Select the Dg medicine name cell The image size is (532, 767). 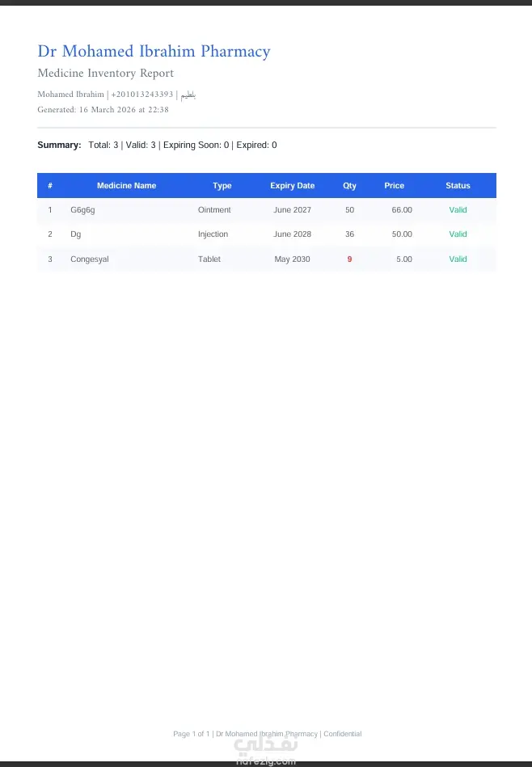(76, 234)
